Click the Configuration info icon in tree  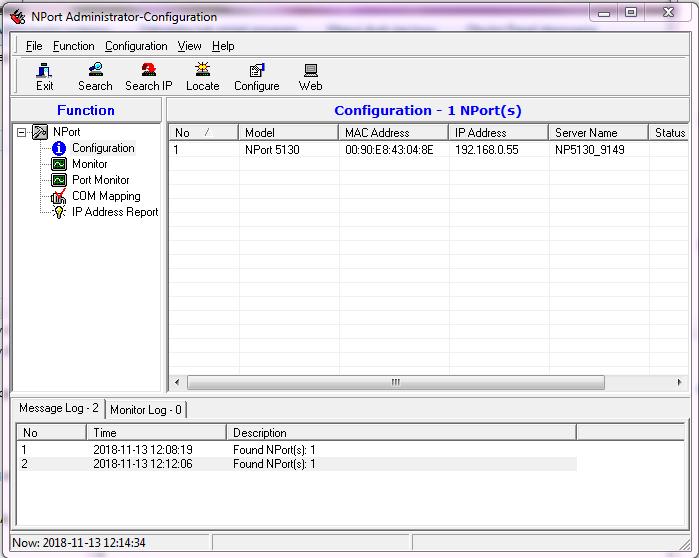59,148
